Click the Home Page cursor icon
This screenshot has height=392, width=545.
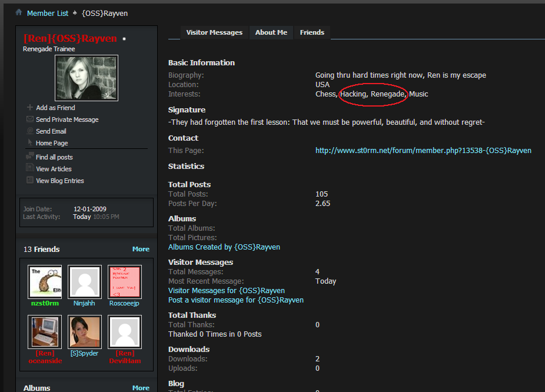tap(30, 143)
